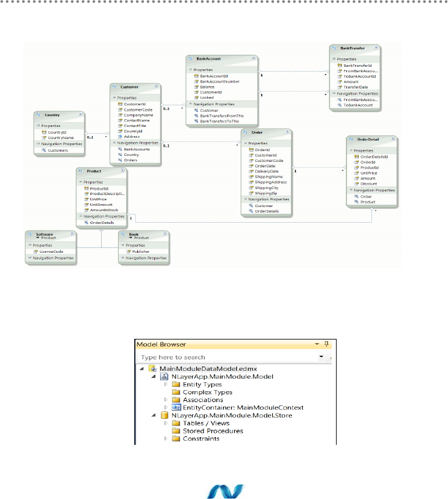Click the Order entity header icon
The image size is (448, 499).
pyautogui.click(x=245, y=132)
